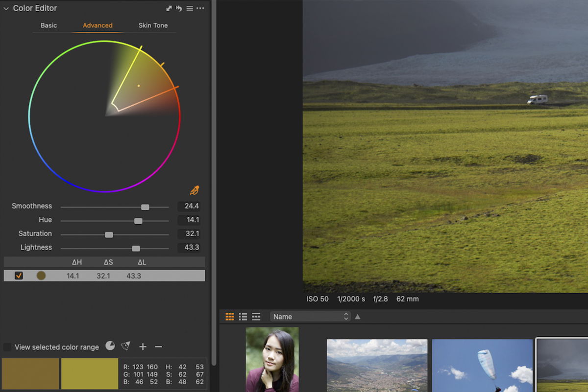Add a new color correction with plus button

(x=143, y=347)
